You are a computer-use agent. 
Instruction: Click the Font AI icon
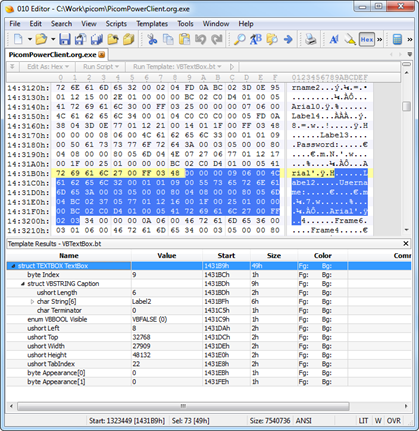pos(334,39)
